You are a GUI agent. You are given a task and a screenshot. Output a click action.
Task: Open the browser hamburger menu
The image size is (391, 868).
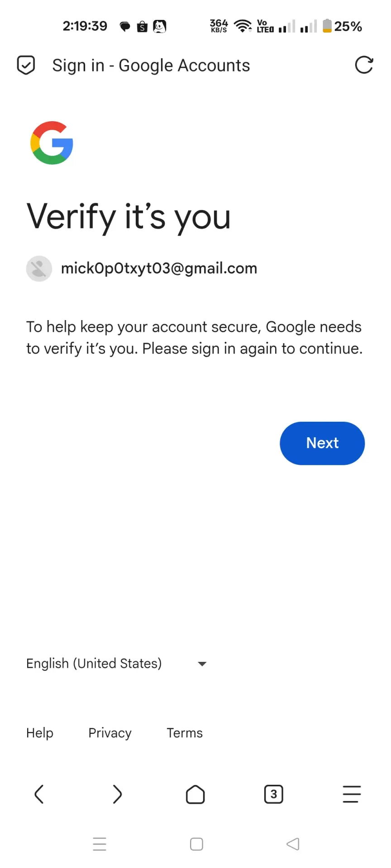(352, 794)
